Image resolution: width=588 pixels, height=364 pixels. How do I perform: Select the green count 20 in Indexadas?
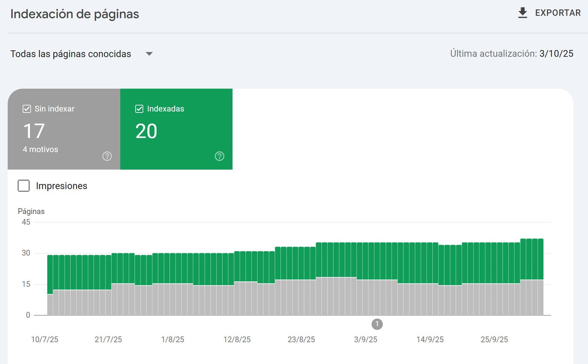[146, 131]
